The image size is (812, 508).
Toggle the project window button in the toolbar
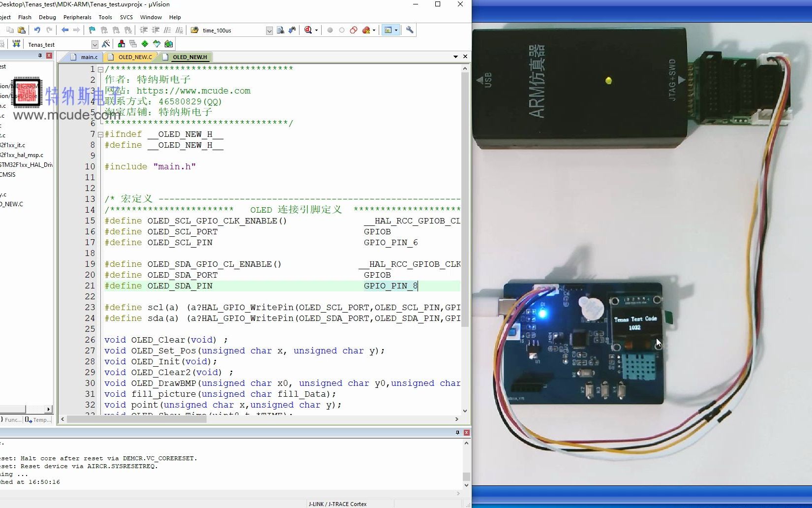tap(388, 30)
